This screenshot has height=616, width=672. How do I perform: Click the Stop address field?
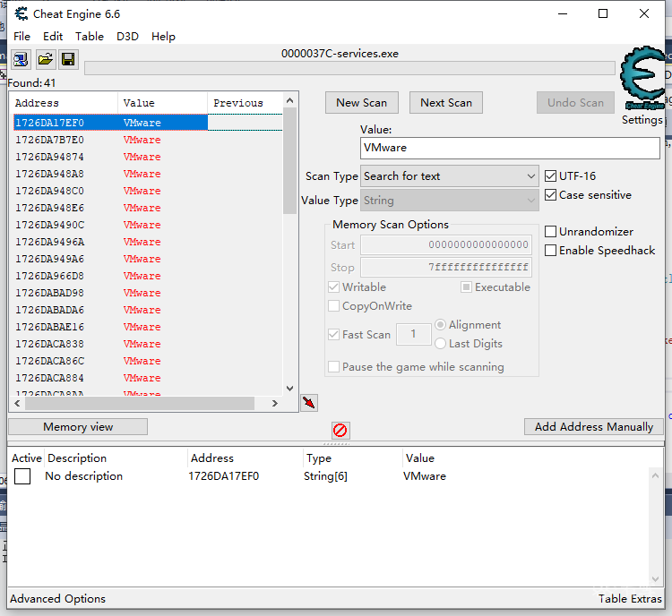446,268
